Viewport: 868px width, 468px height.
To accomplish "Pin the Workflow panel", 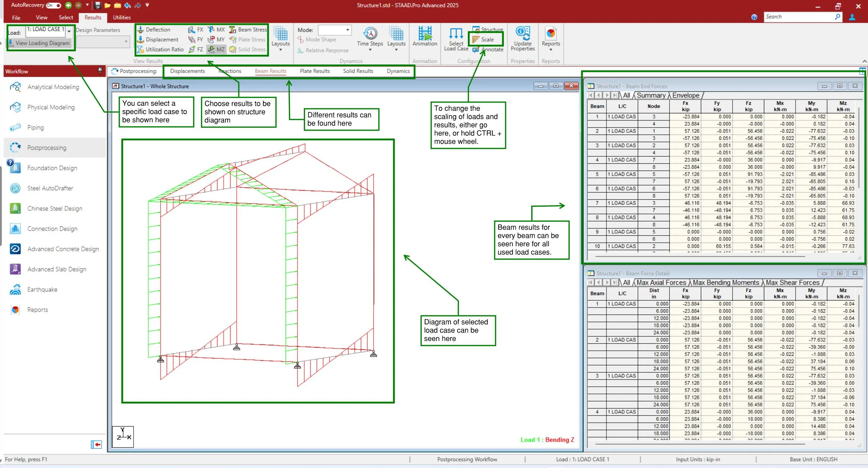I will (100, 71).
